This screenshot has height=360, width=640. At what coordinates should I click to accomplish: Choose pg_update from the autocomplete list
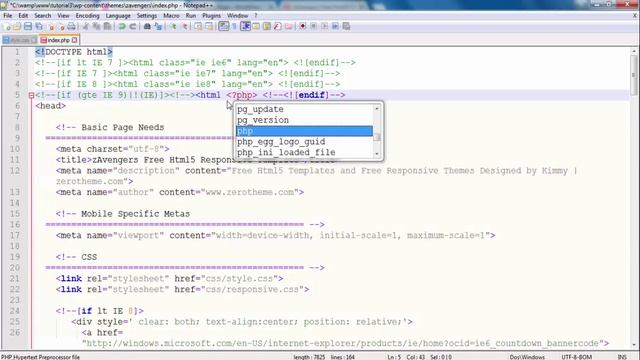[x=304, y=109]
